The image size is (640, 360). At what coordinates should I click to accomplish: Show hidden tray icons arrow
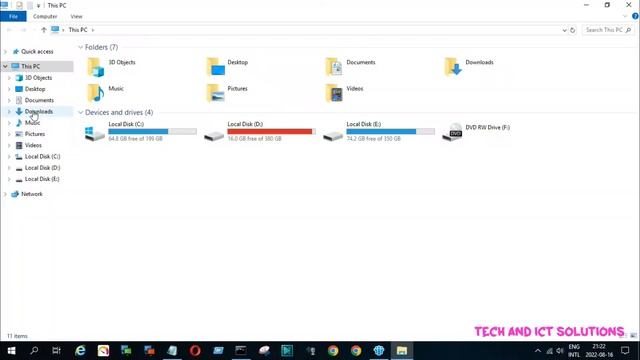538,351
